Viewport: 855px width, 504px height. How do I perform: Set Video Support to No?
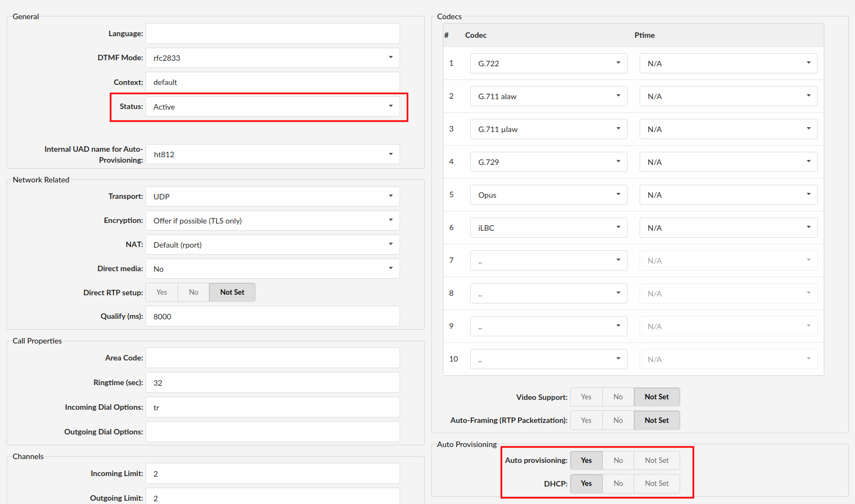(x=618, y=397)
